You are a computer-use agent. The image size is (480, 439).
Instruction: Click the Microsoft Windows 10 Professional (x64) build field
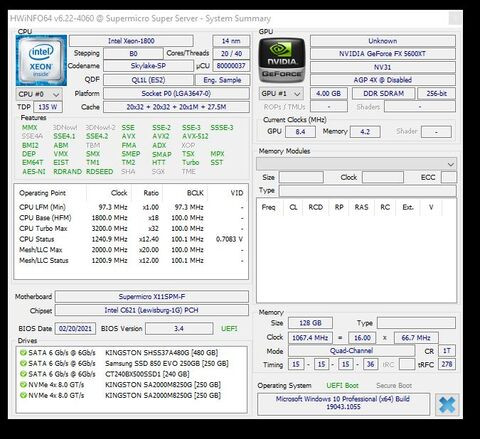pos(343,403)
